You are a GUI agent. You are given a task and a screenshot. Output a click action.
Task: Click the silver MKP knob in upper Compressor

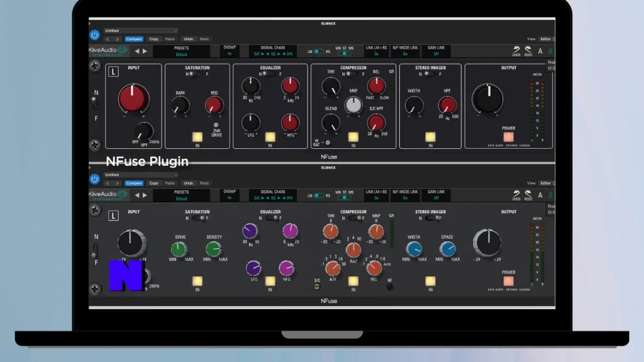point(353,105)
